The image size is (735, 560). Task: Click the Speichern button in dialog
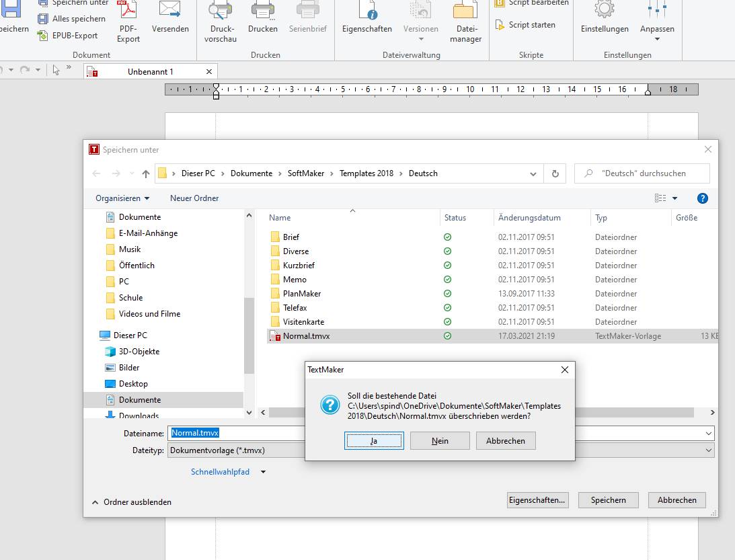click(608, 500)
